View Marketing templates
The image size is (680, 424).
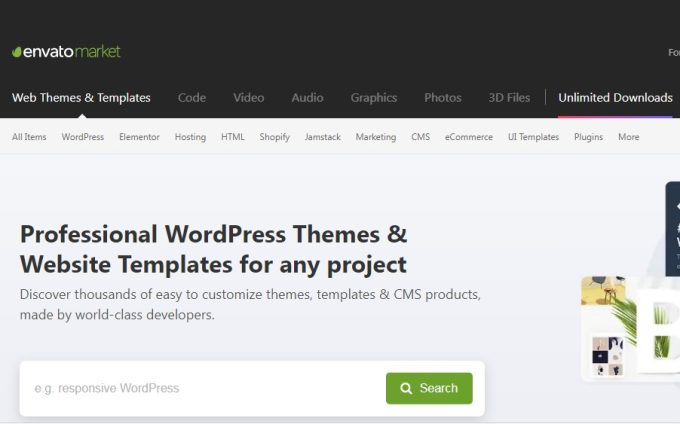point(376,137)
